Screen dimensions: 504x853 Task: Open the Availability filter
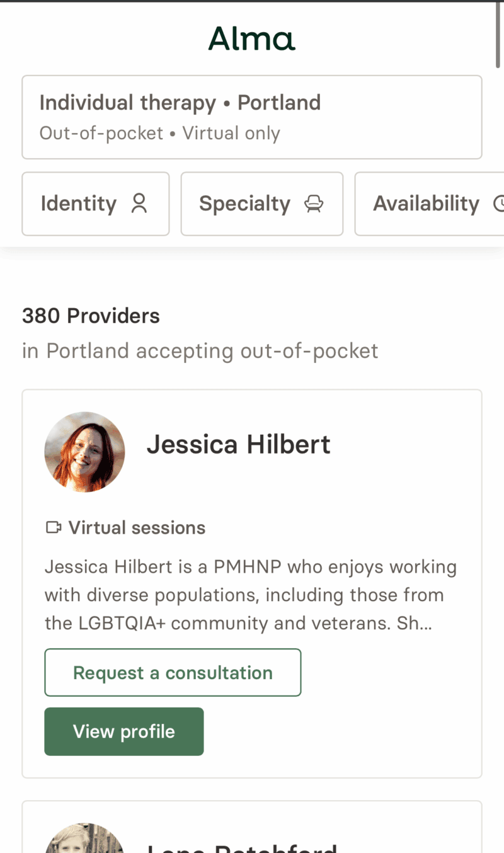tap(428, 203)
